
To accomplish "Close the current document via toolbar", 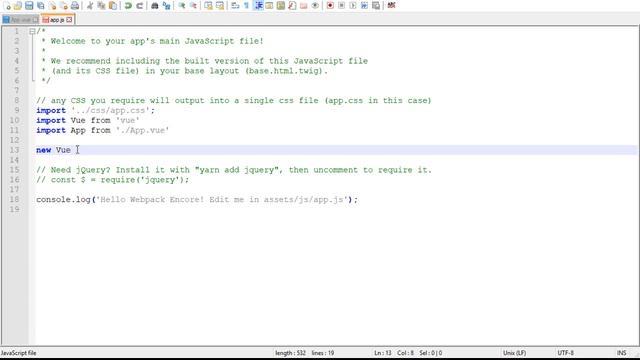I will coord(52,5).
